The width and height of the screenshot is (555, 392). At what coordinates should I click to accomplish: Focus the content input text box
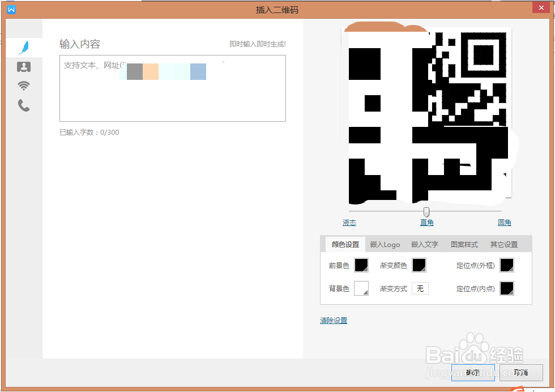(173, 88)
